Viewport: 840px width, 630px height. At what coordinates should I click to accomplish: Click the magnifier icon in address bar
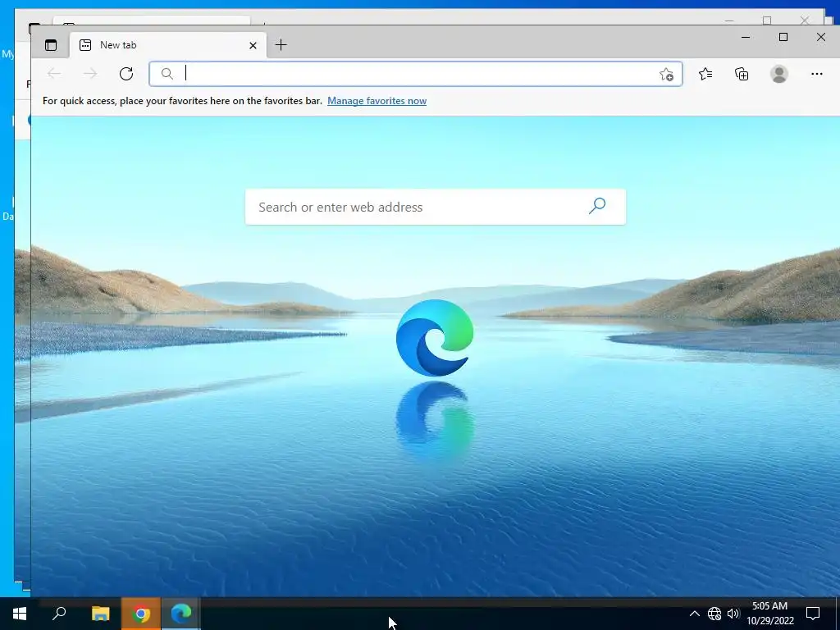point(167,74)
